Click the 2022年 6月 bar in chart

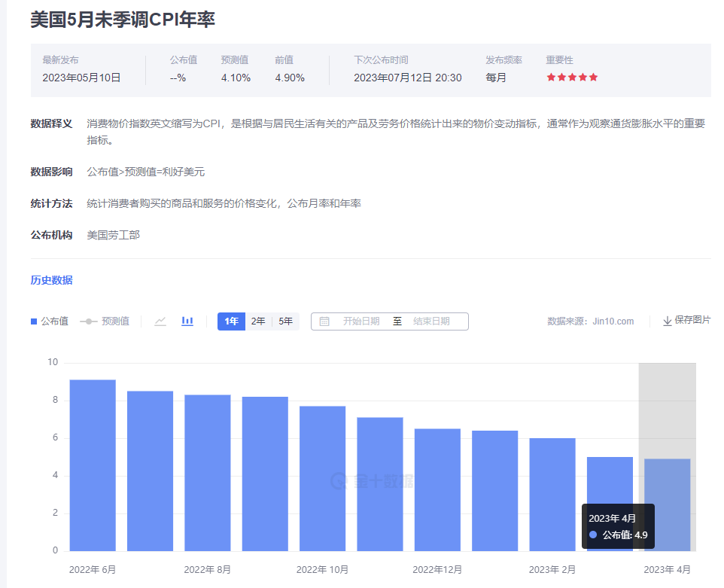click(x=93, y=465)
